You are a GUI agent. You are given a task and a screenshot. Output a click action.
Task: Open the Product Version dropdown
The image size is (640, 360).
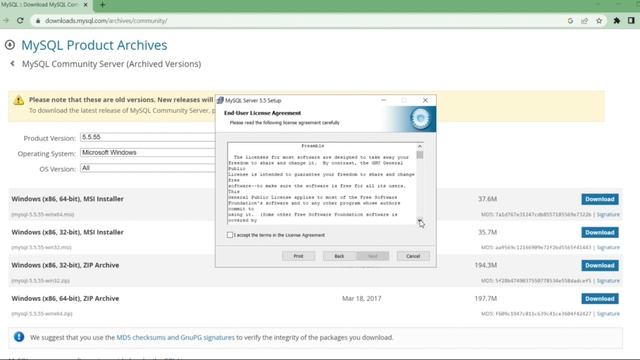[148, 137]
